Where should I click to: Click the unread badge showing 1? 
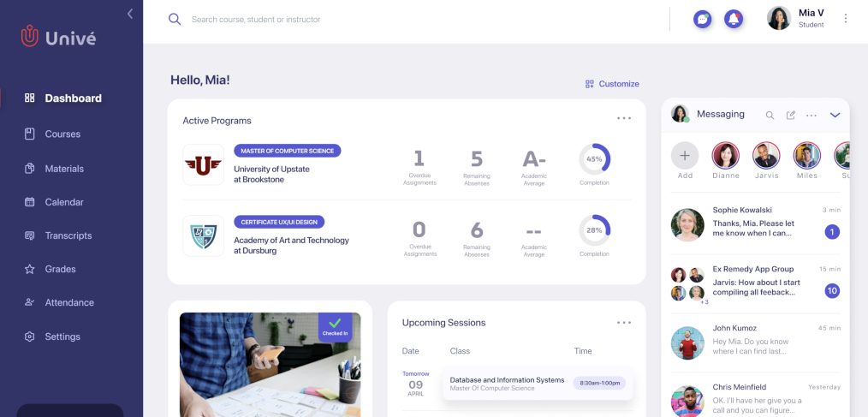(832, 231)
